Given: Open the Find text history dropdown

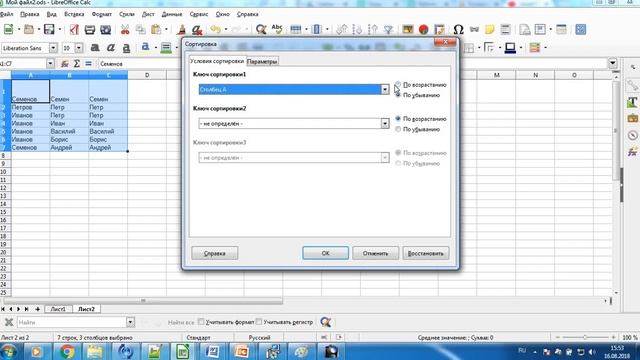Looking at the screenshot, I should 130,322.
